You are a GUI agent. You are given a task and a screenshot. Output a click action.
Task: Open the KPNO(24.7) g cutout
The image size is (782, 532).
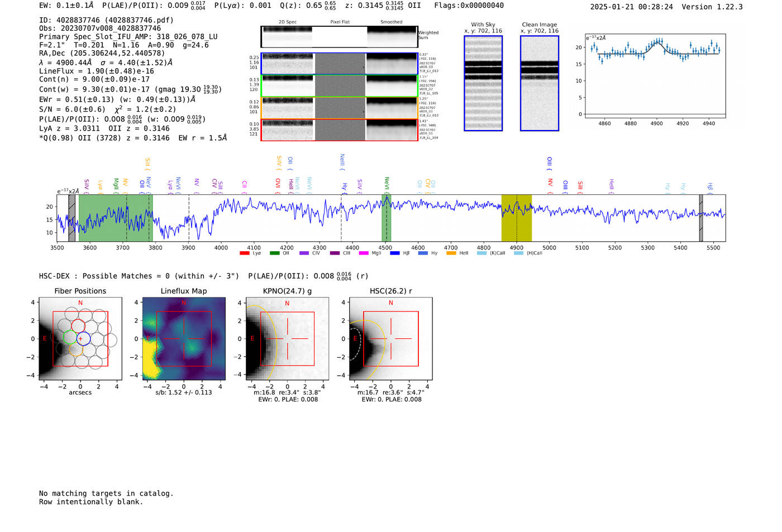pos(287,339)
